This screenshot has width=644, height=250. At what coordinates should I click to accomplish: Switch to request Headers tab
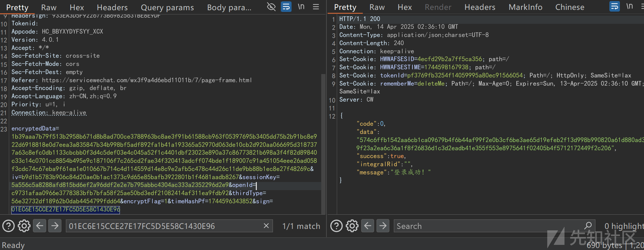(x=112, y=7)
